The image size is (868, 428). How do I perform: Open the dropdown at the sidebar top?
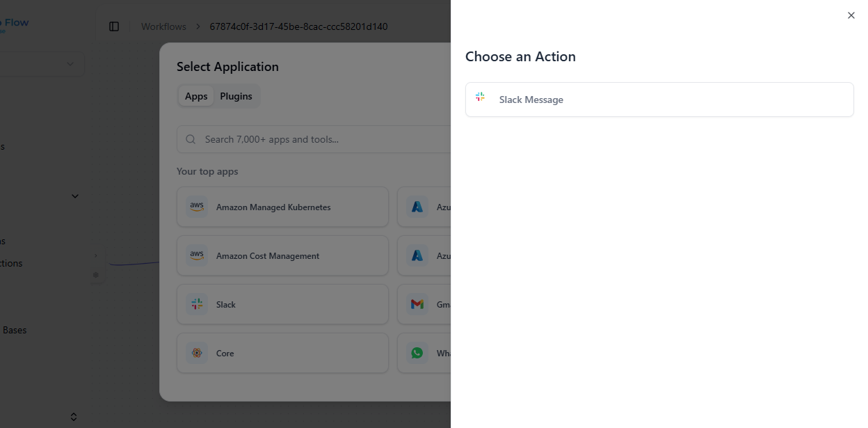point(70,64)
